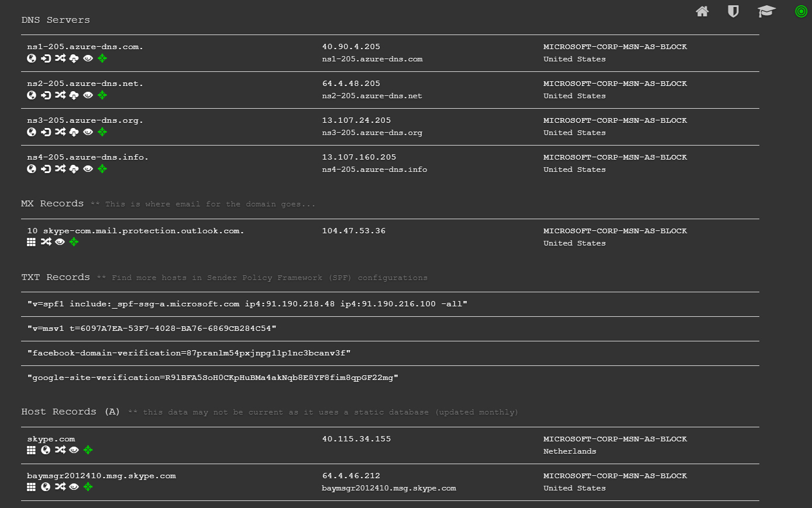This screenshot has height=508, width=812.
Task: Click green crosshair icon for baymsgr2012410.msg.skype.com
Action: [88, 486]
